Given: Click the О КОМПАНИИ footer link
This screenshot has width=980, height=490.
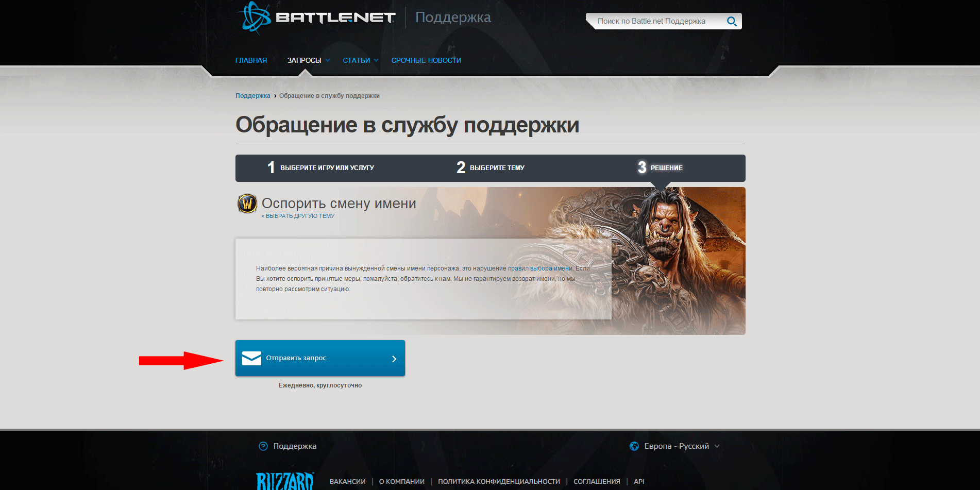Looking at the screenshot, I should pos(402,482).
